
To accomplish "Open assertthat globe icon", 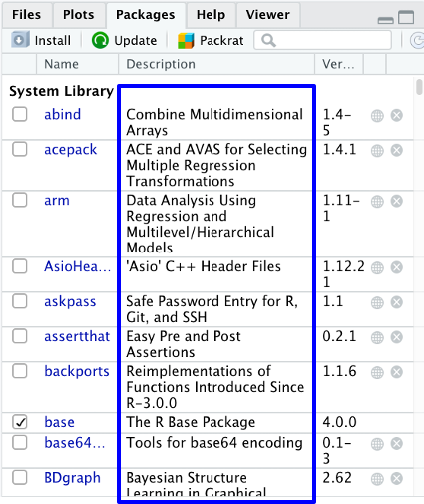I will [377, 337].
